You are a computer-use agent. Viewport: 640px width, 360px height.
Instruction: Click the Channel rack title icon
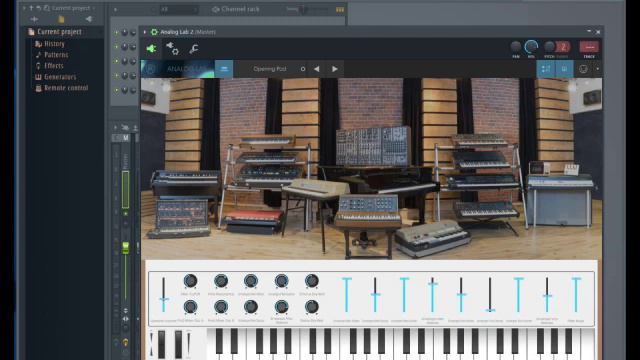216,9
